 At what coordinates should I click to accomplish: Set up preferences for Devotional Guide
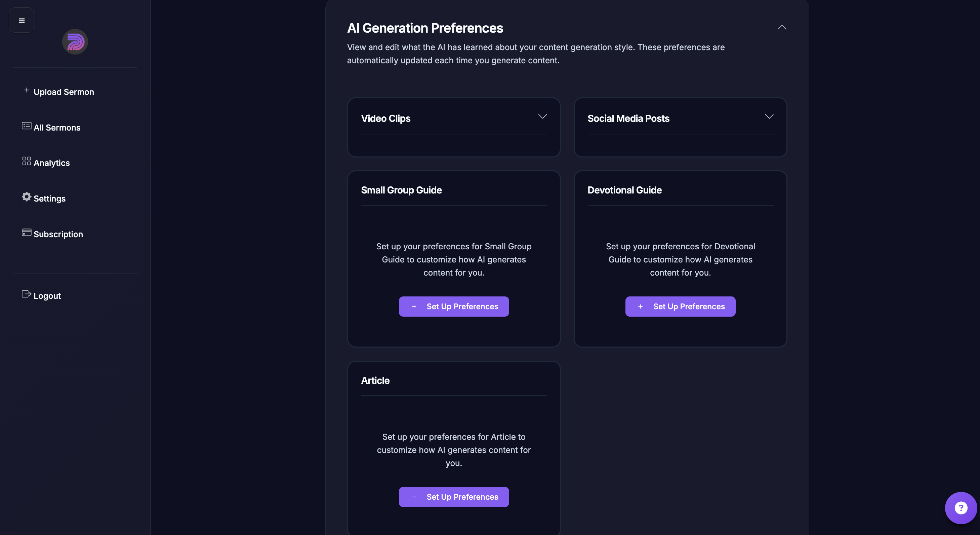(x=680, y=307)
